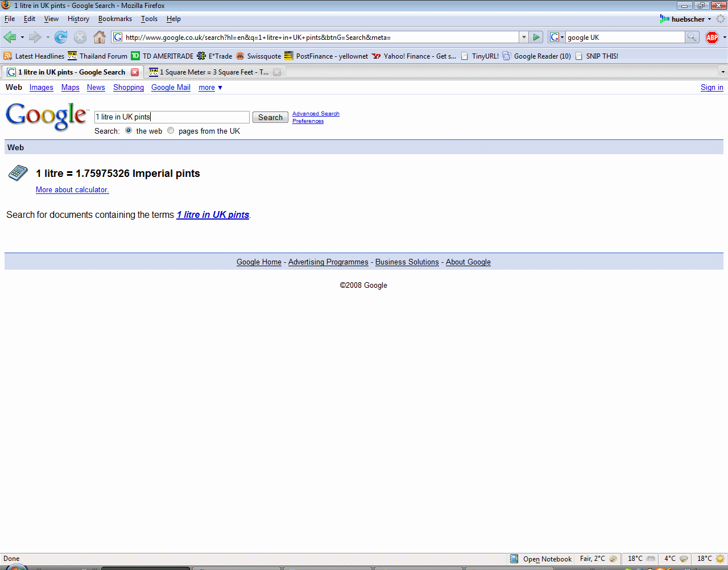This screenshot has width=728, height=570.
Task: Open the Back history dropdown arrow
Action: (x=22, y=37)
